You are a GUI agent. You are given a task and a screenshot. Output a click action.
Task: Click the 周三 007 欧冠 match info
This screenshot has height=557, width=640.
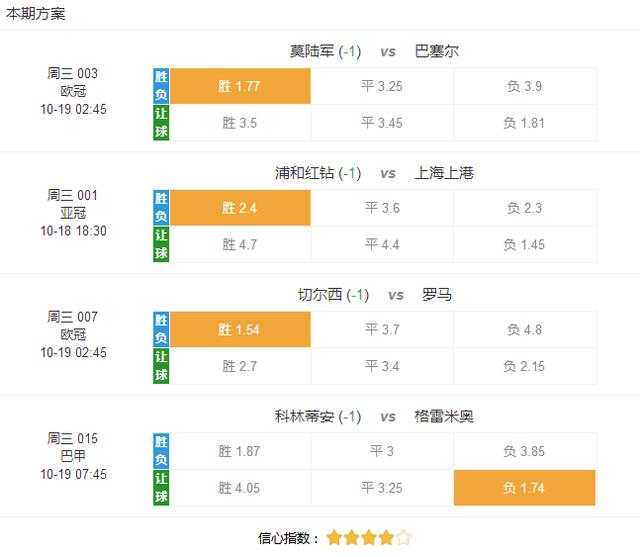[73, 334]
